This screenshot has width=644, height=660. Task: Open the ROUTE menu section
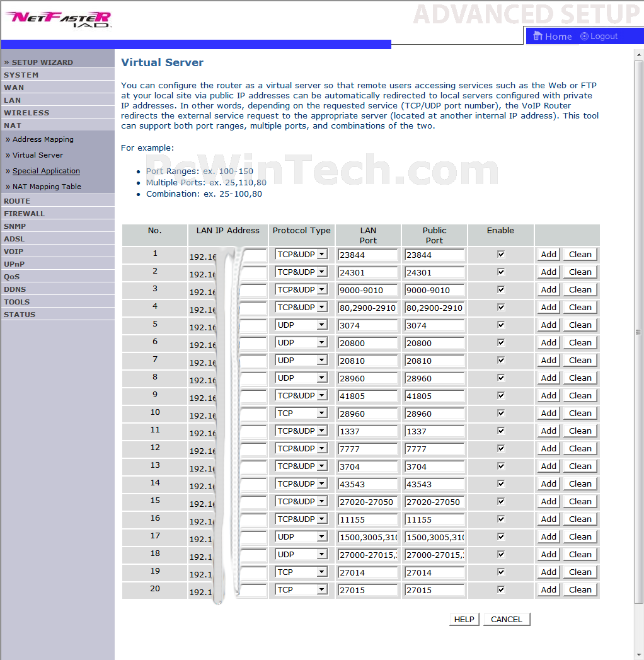17,201
